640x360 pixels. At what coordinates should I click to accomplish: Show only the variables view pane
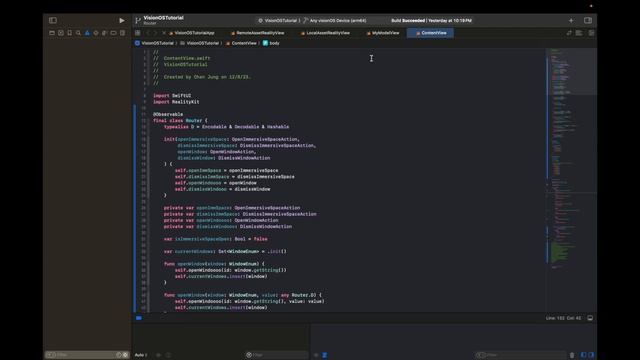[x=583, y=355]
